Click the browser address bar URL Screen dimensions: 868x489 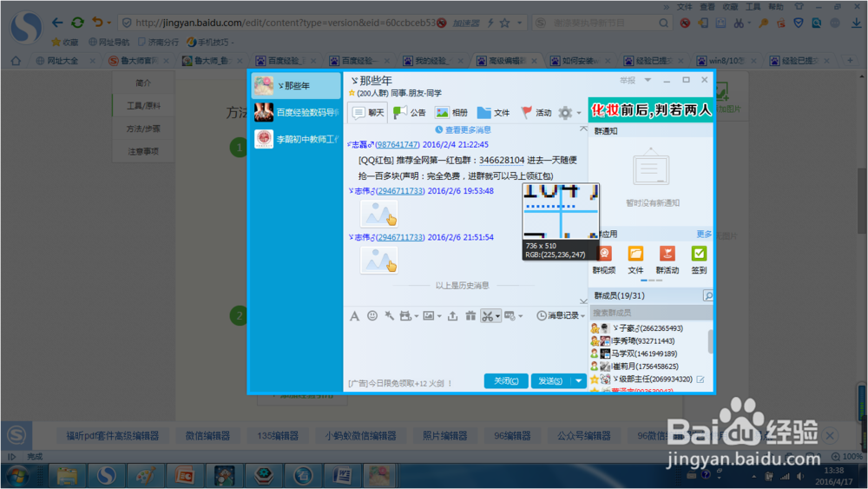coord(285,23)
